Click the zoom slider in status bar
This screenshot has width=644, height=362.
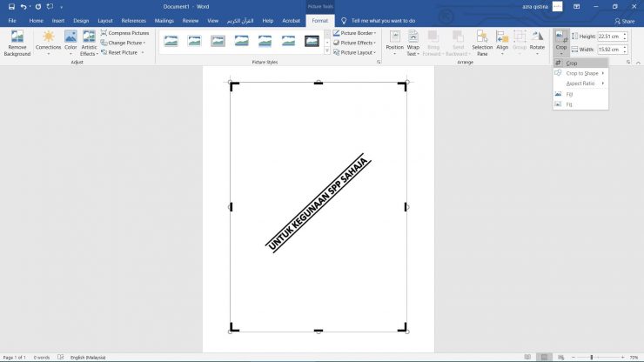tap(592, 357)
